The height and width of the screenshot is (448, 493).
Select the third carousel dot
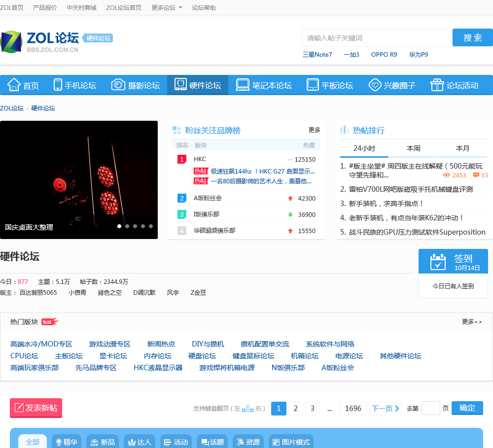[x=135, y=226]
